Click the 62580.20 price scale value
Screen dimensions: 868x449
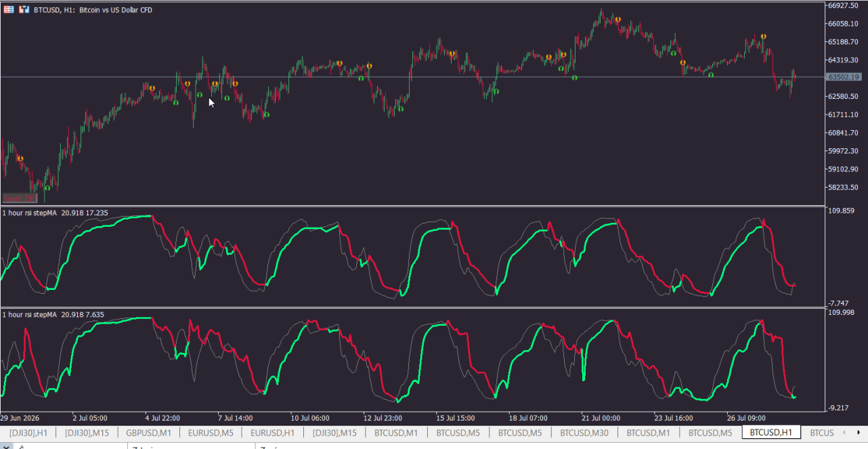pyautogui.click(x=843, y=96)
